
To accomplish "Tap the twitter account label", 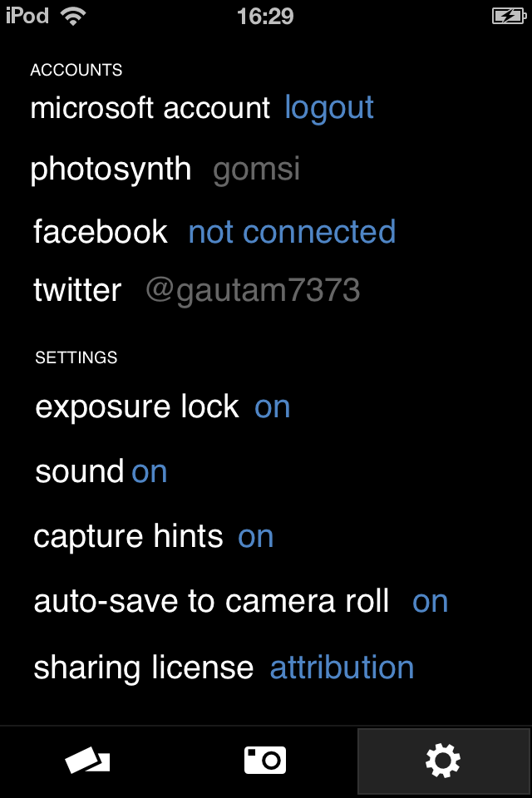I will coord(77,290).
